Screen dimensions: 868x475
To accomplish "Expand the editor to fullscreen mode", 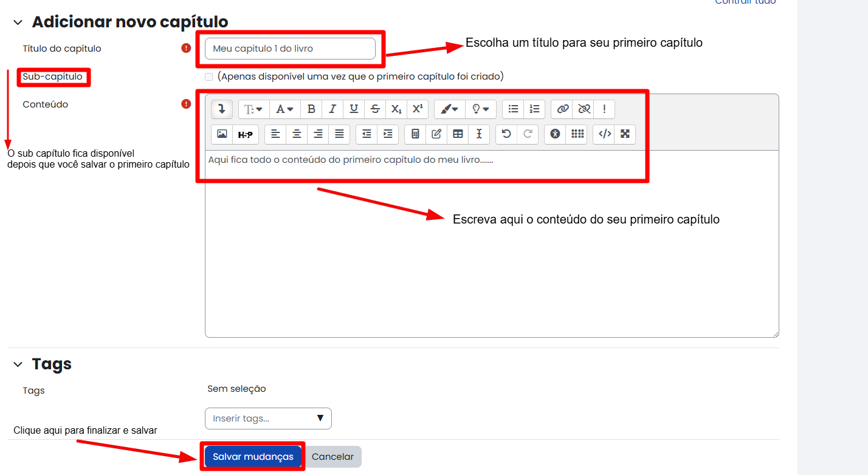I will coord(625,134).
